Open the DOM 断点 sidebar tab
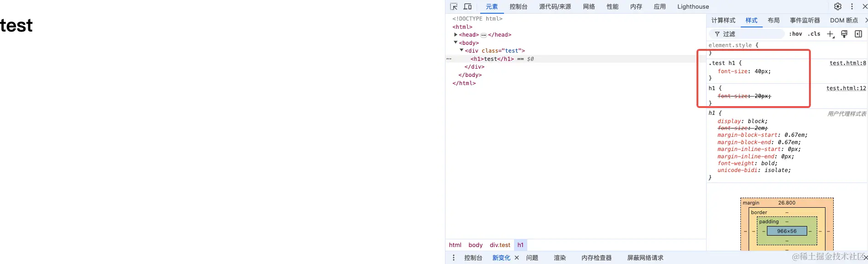The width and height of the screenshot is (868, 264). tap(844, 20)
